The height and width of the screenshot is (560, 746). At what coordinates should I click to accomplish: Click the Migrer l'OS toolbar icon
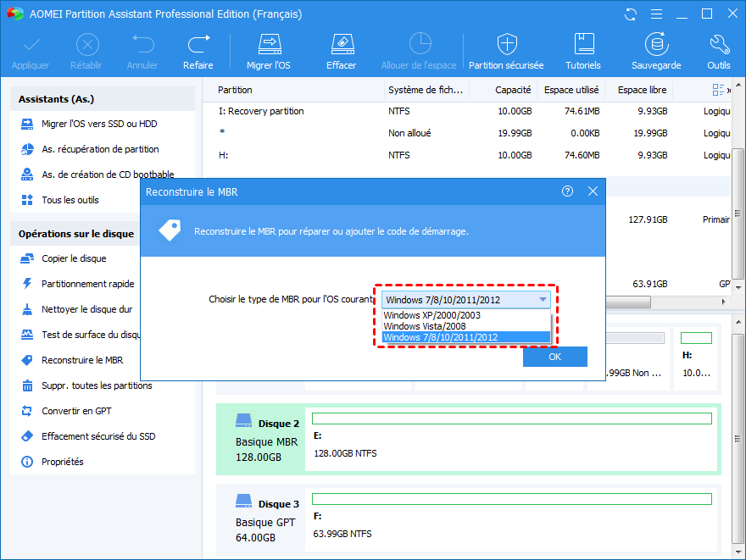(269, 51)
